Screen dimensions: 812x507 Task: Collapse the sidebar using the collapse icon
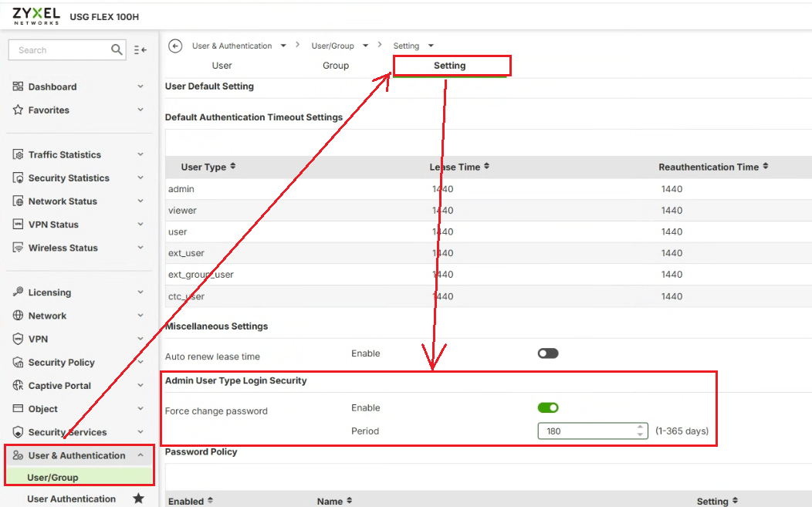click(140, 50)
